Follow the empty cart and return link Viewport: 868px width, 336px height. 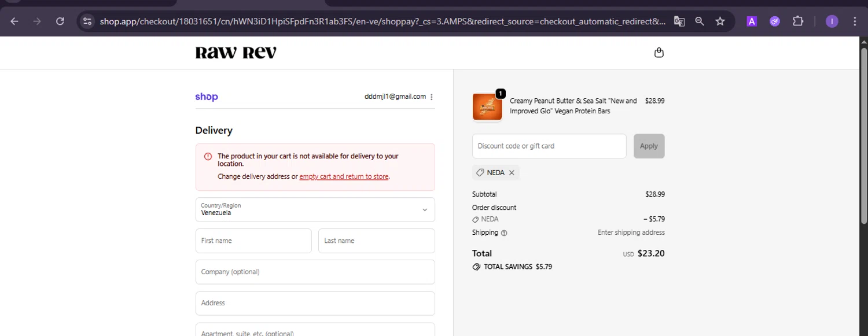pos(344,176)
